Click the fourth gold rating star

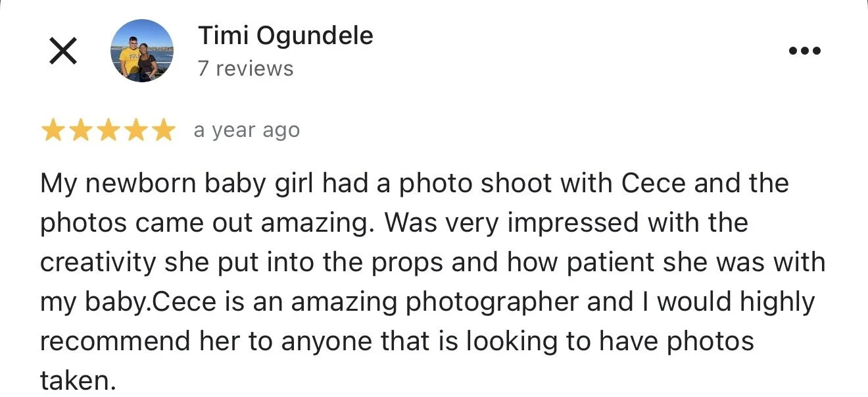click(135, 131)
